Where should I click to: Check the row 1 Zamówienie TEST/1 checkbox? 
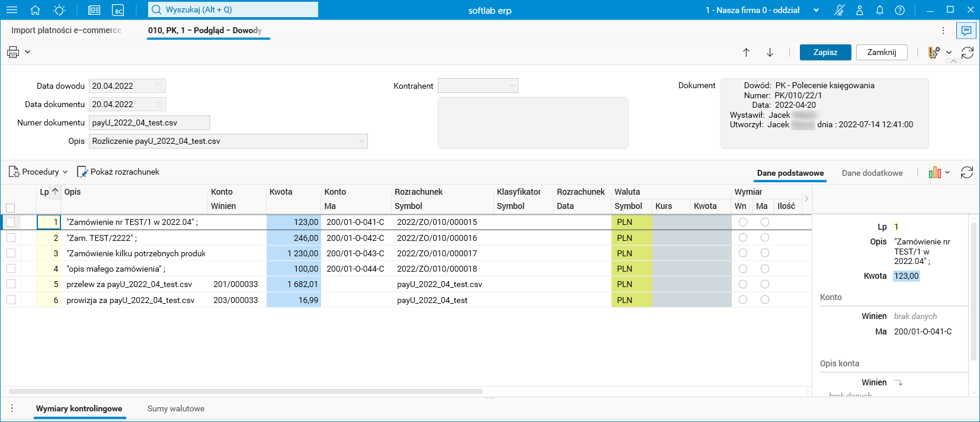pyautogui.click(x=11, y=222)
